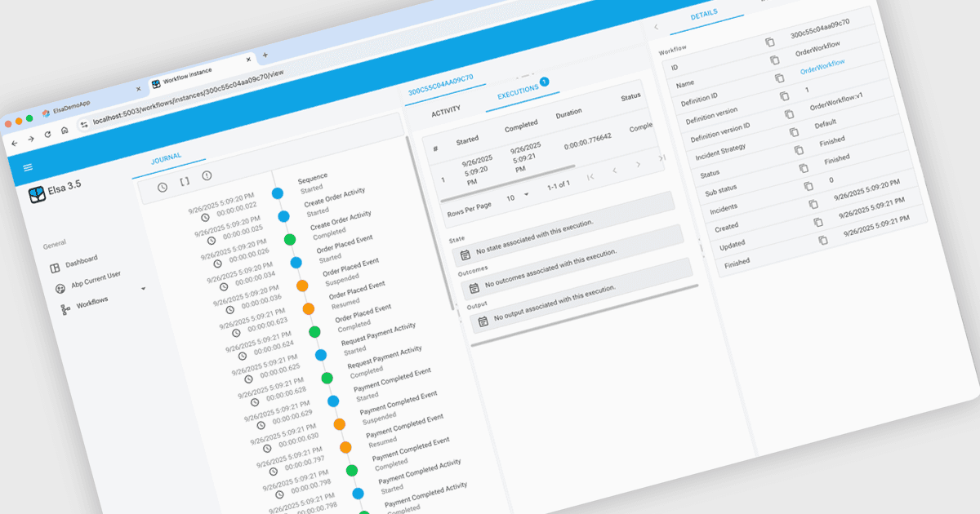This screenshot has width=980, height=514.
Task: Expand the Workflows sidebar menu arrow
Action: coord(144,289)
